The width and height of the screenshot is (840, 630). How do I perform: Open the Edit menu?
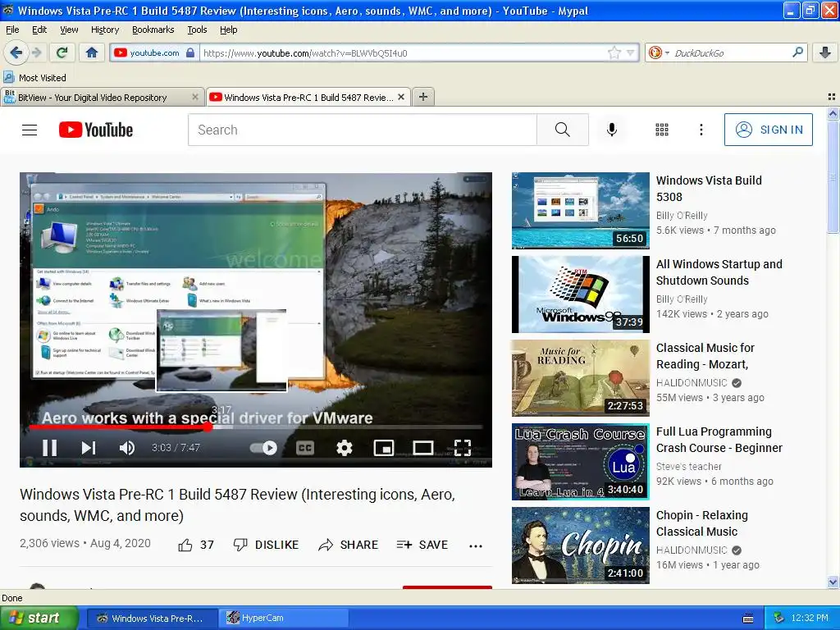tap(39, 30)
